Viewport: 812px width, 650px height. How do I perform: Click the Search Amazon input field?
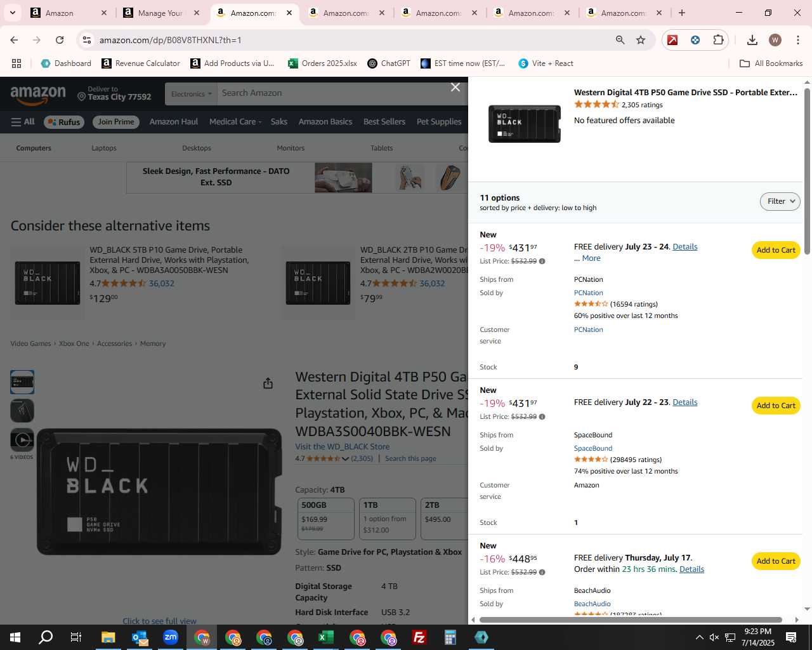(x=343, y=93)
